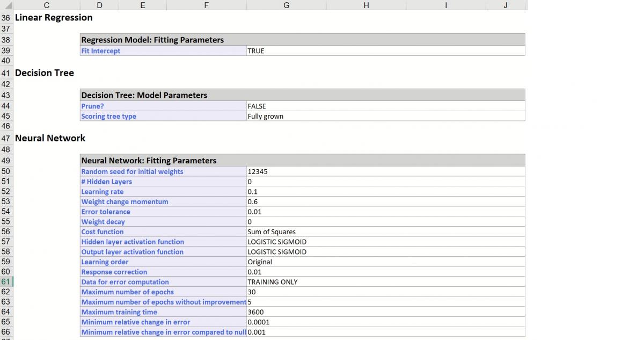Select the column G header
644x340 pixels.
[x=286, y=5]
